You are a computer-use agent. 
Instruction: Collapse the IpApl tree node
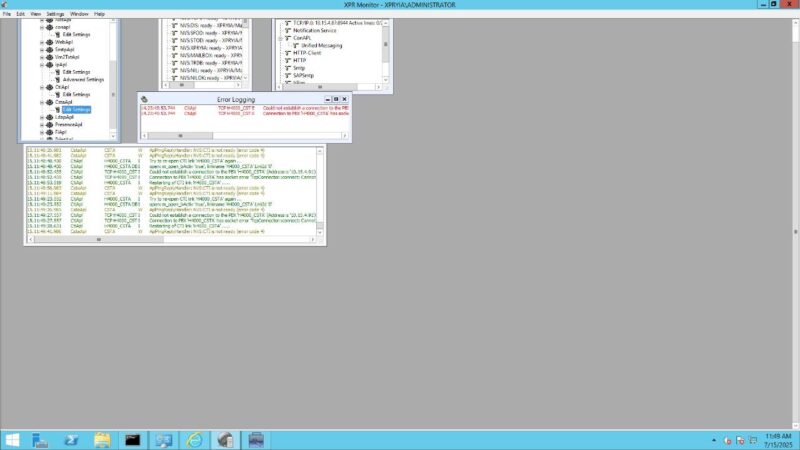pyautogui.click(x=42, y=64)
